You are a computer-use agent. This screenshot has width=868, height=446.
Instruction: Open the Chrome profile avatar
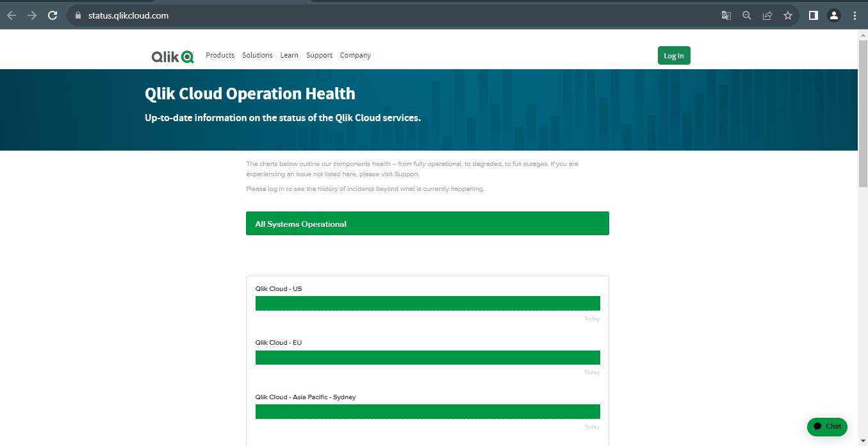coord(834,15)
